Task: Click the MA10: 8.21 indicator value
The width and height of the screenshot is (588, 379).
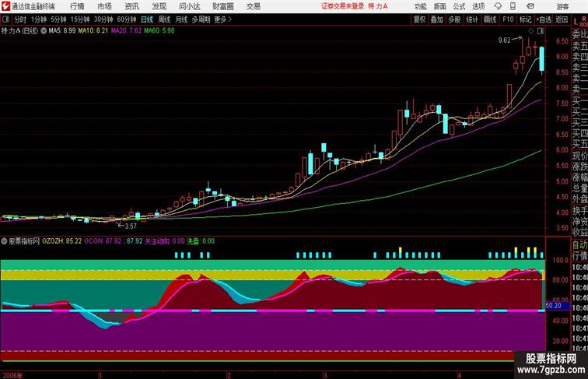Action: click(93, 31)
